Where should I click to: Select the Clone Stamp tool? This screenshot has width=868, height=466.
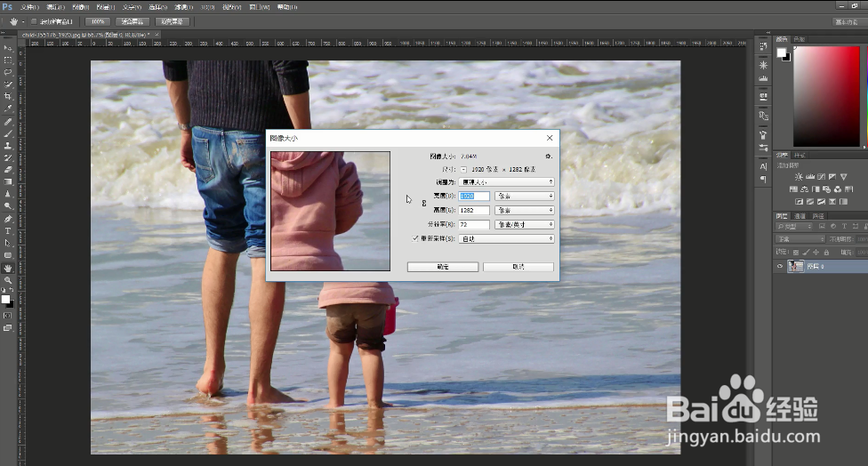point(8,146)
